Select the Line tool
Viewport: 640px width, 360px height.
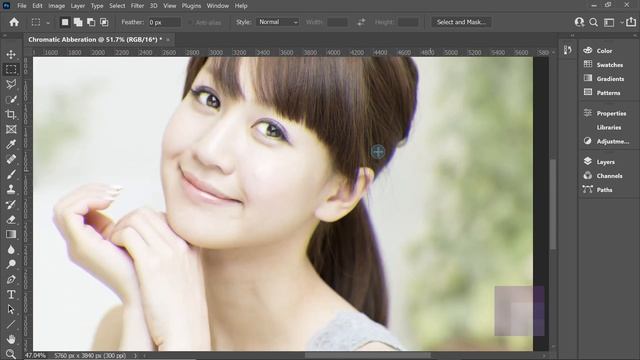point(11,324)
